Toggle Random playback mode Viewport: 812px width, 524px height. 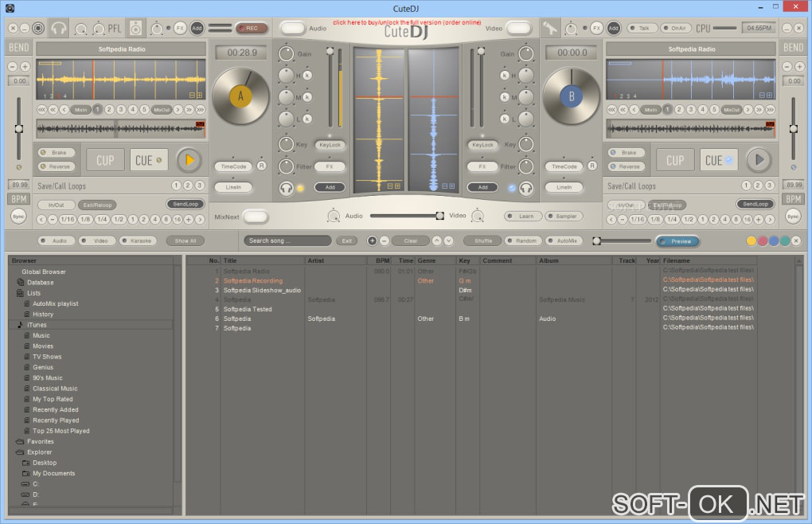click(x=525, y=240)
